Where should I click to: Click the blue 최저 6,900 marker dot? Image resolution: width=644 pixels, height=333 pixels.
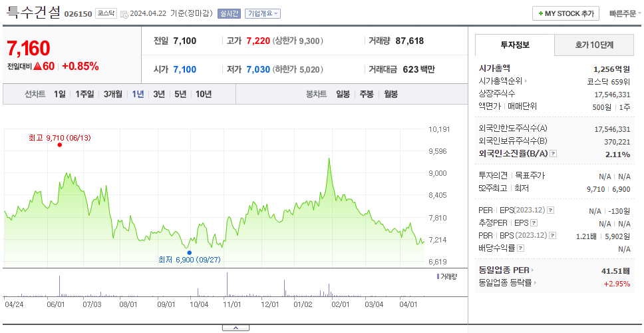190,252
